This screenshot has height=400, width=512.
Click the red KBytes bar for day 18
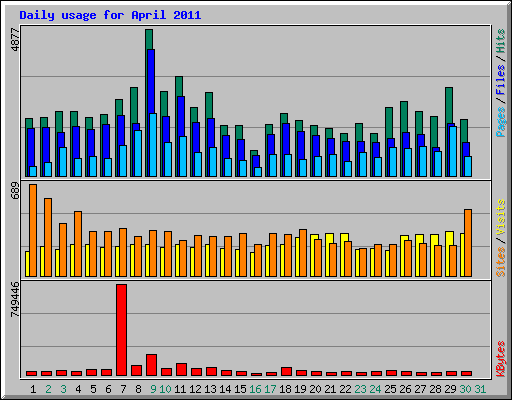286,372
